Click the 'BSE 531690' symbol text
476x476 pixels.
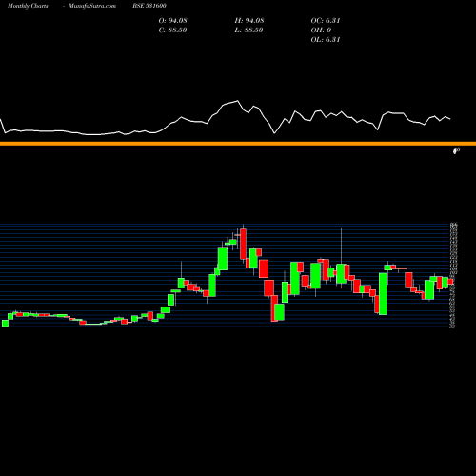149,6
